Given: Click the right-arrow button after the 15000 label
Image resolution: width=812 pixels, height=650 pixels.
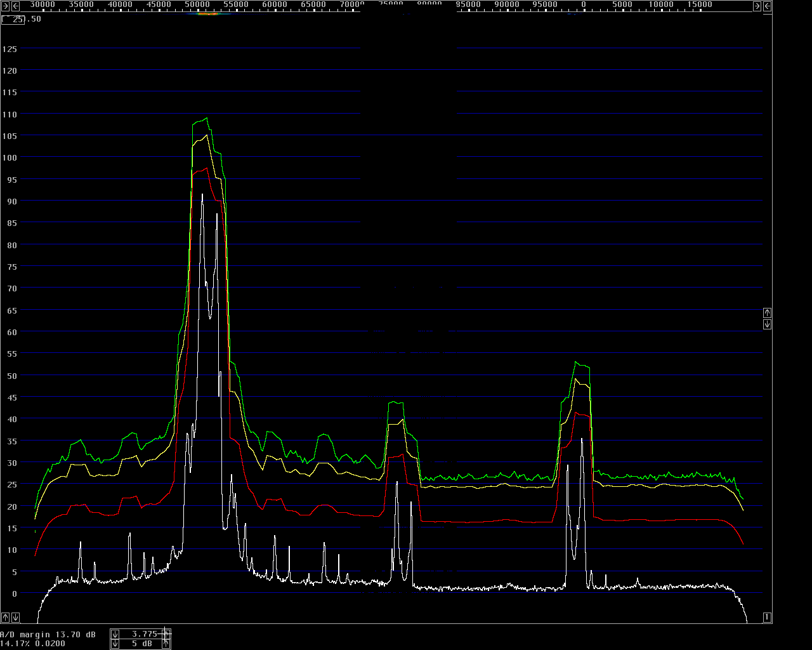Looking at the screenshot, I should click(757, 6).
